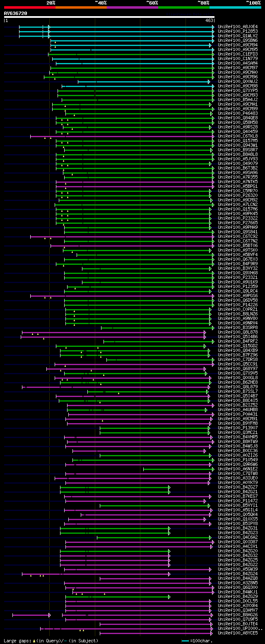Select the UniRef100_B4ZG24 entry
This screenshot has height=644, width=265.
tap(238, 574)
